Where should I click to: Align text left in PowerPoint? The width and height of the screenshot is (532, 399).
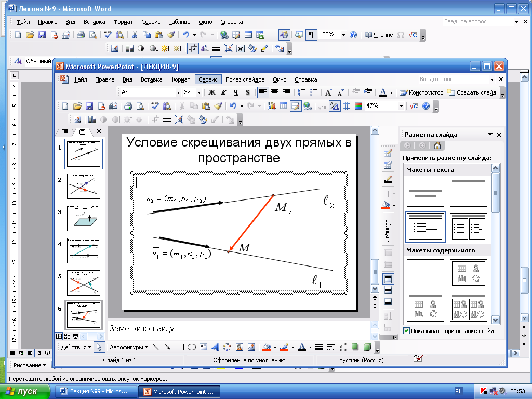(x=262, y=92)
